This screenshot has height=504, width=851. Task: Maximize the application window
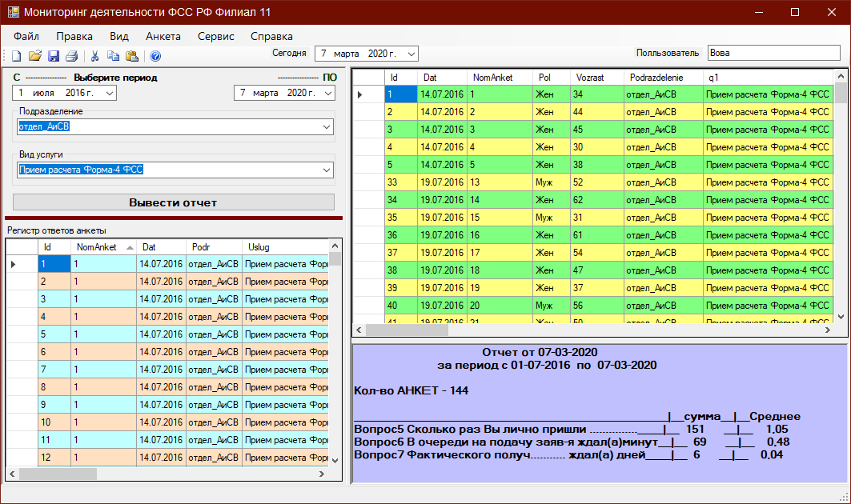pos(795,12)
